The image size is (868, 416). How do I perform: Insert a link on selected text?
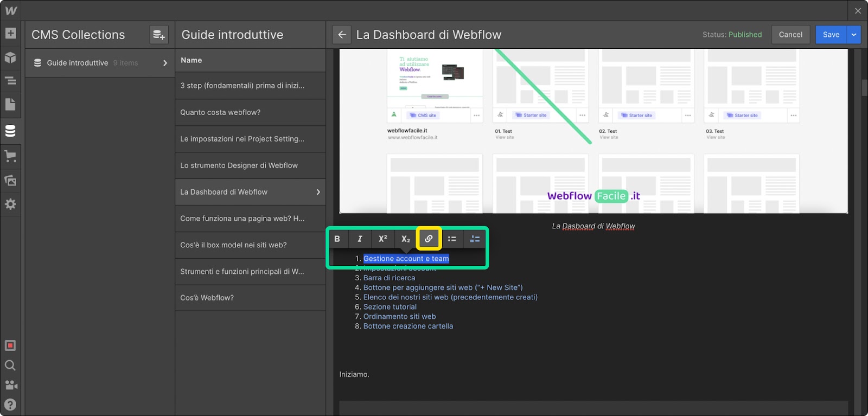(x=429, y=239)
